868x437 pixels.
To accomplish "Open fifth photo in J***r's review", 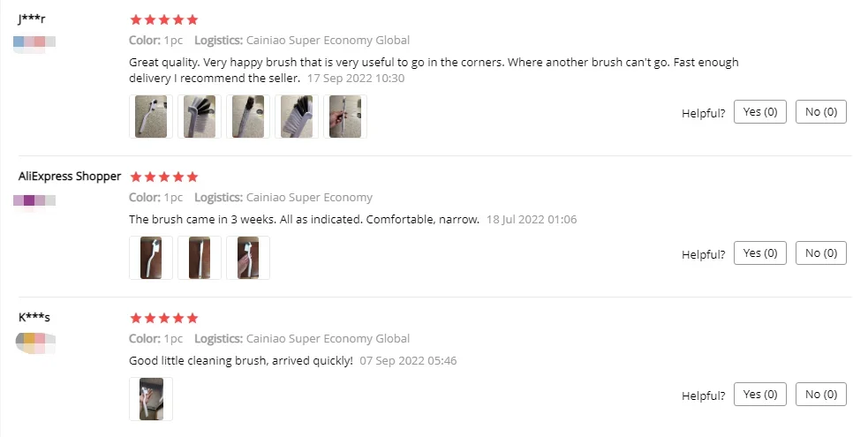I will (345, 117).
